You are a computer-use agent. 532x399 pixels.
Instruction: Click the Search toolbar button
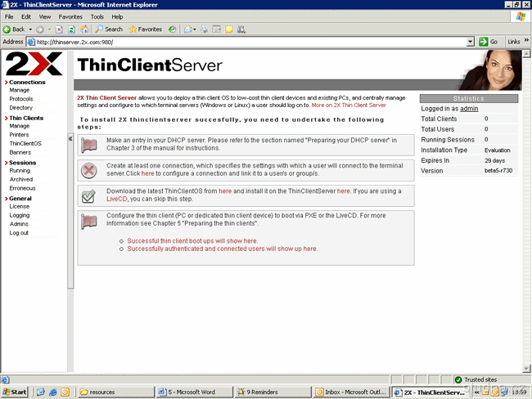pos(109,29)
